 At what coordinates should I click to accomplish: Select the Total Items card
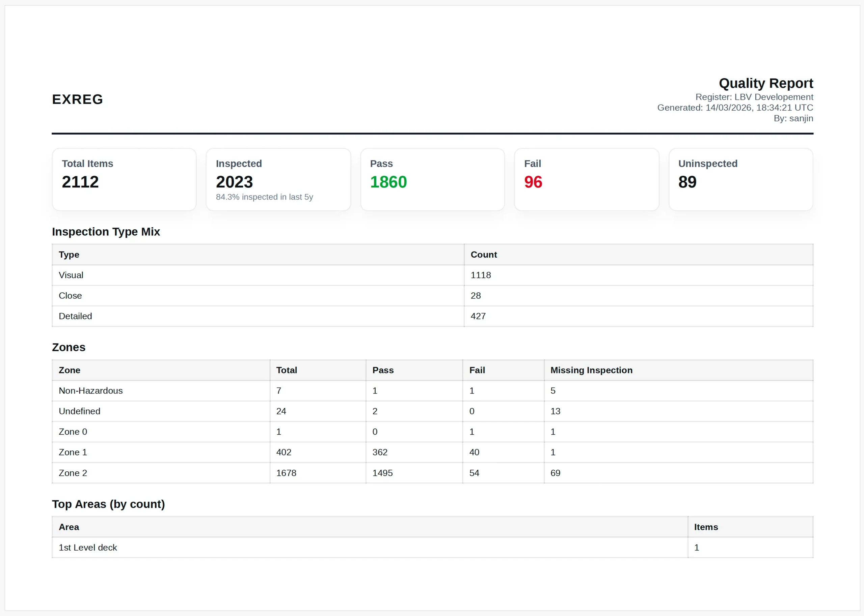(x=124, y=179)
